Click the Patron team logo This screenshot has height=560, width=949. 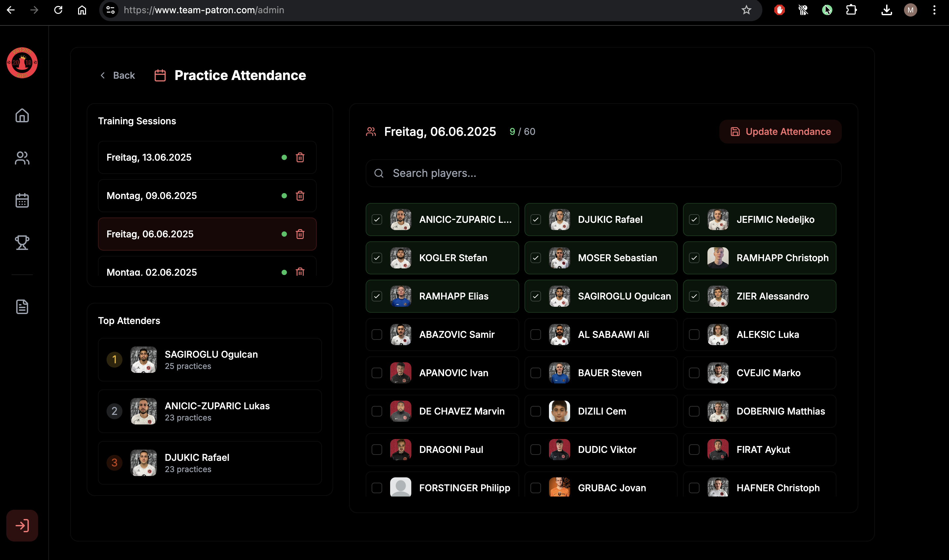pyautogui.click(x=22, y=63)
